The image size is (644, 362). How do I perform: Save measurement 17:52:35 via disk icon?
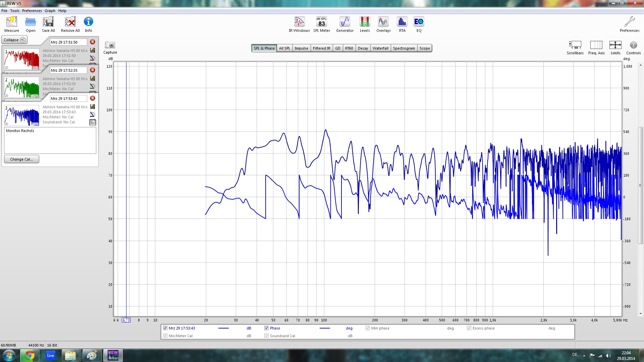point(93,78)
